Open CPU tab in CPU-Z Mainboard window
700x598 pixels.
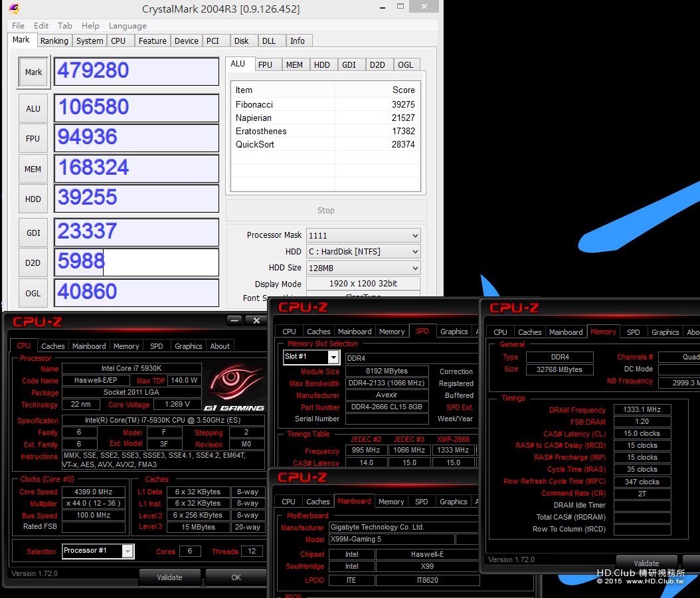coord(288,502)
